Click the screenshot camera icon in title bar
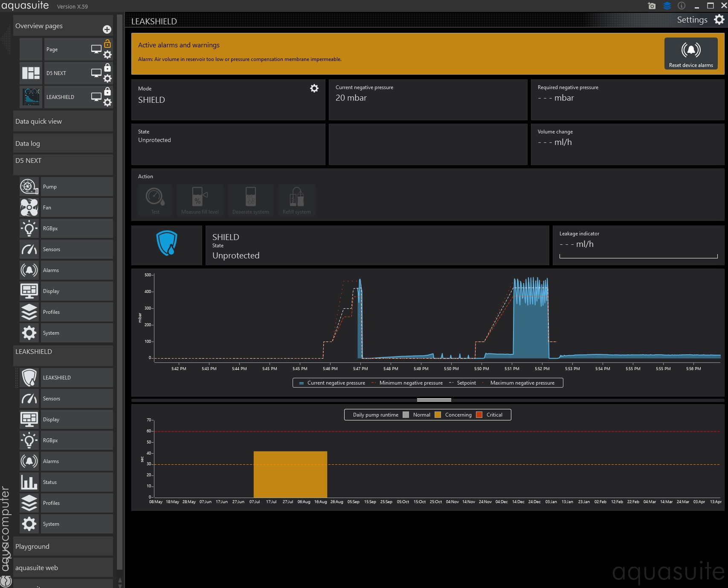Viewport: 728px width, 588px height. (651, 6)
